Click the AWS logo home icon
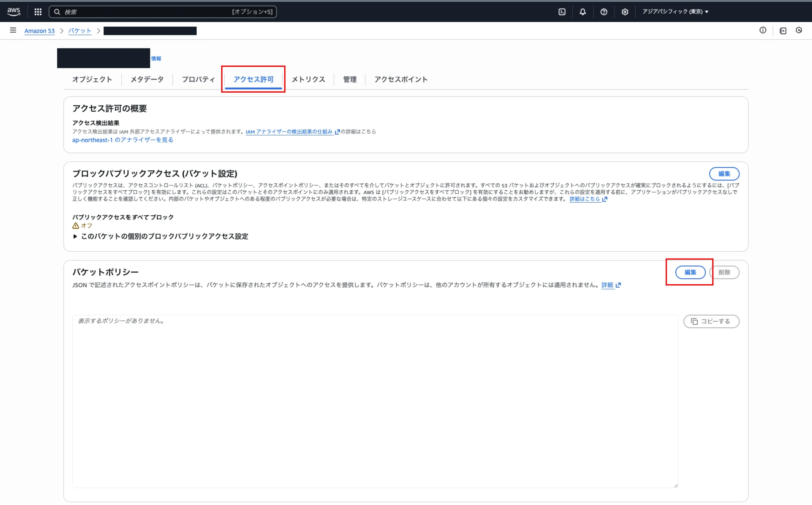Screen dimensions: 812x505 (x=14, y=12)
